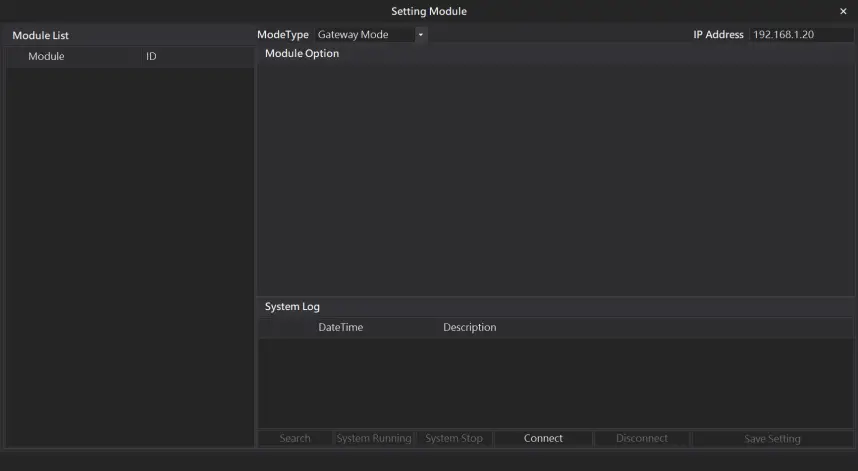The height and width of the screenshot is (471, 858).
Task: Click the System Log panel title
Action: click(292, 307)
